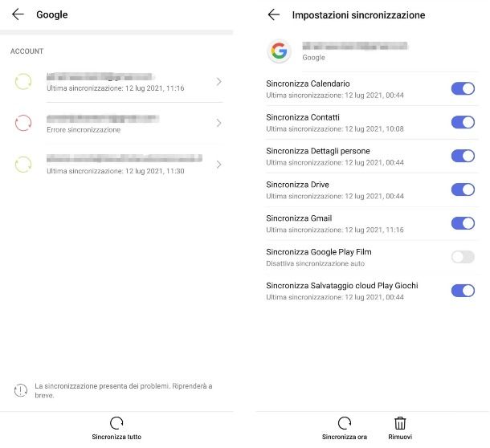This screenshot has width=490, height=448.
Task: Open account synced at 11:16 via chevron
Action: tap(218, 82)
